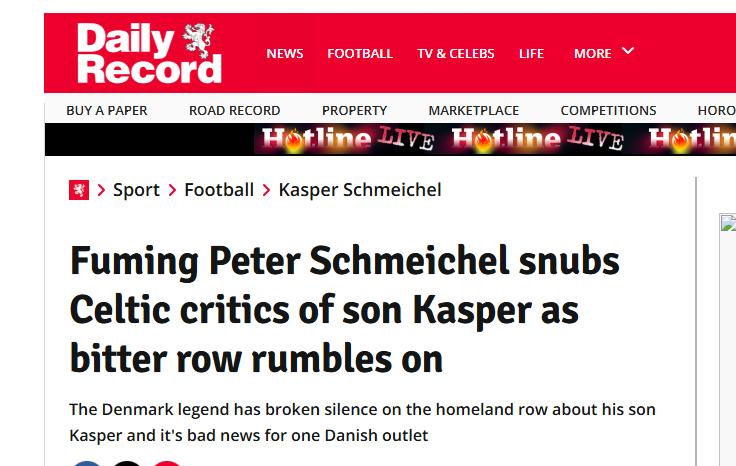Click the Football breadcrumb link
The width and height of the screenshot is (736, 466).
(219, 190)
